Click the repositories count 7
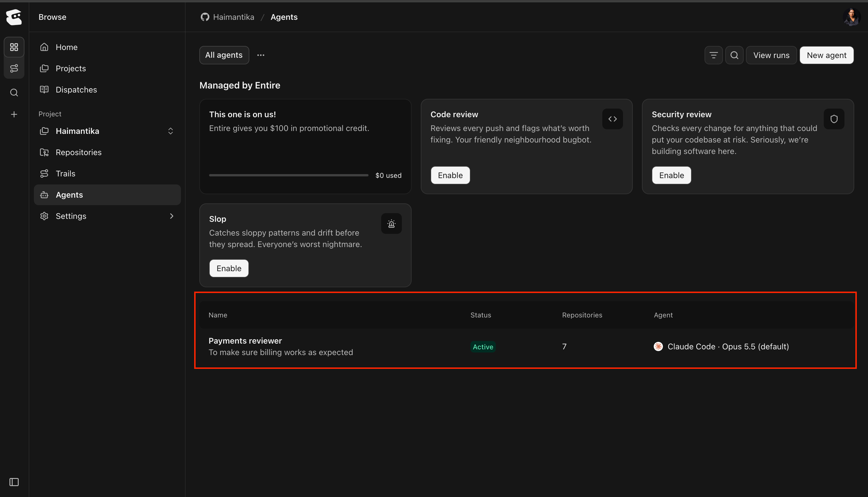Viewport: 868px width, 497px height. click(564, 346)
